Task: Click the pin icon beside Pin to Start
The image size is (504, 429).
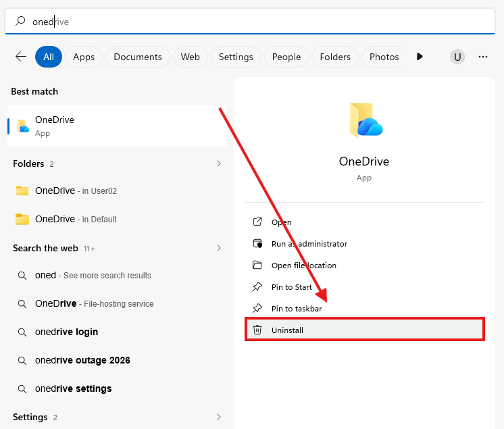Action: coord(257,286)
